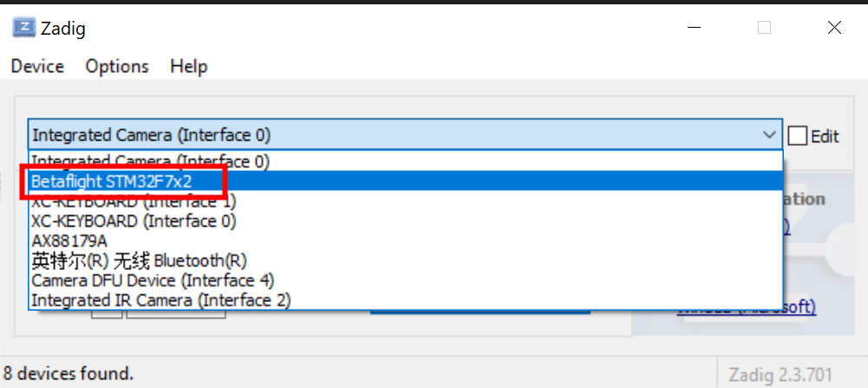868x388 pixels.
Task: Select Betaflight STM32F7x2 from the list
Action: 405,181
